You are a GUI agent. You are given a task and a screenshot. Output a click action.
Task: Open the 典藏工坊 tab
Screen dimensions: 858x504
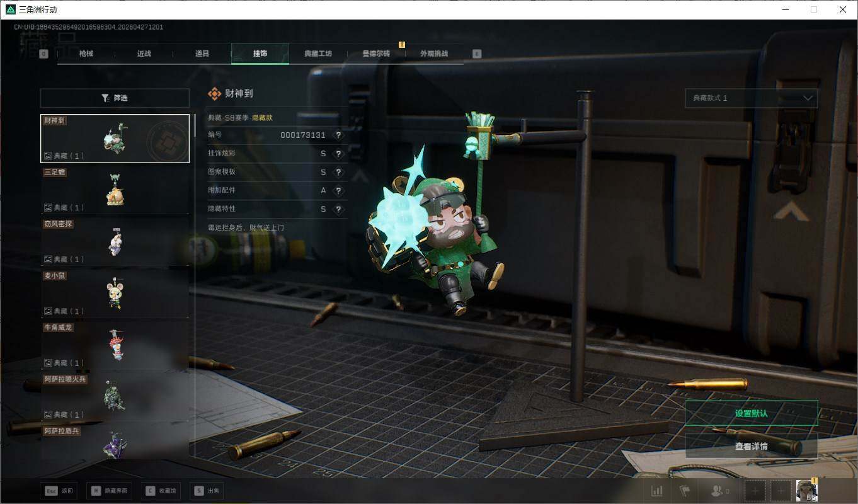point(317,54)
